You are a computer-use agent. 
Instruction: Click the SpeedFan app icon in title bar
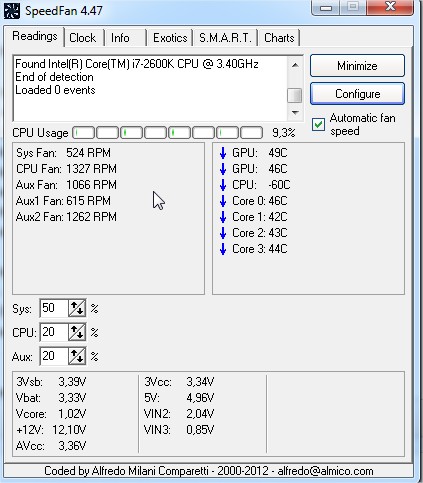coord(12,10)
